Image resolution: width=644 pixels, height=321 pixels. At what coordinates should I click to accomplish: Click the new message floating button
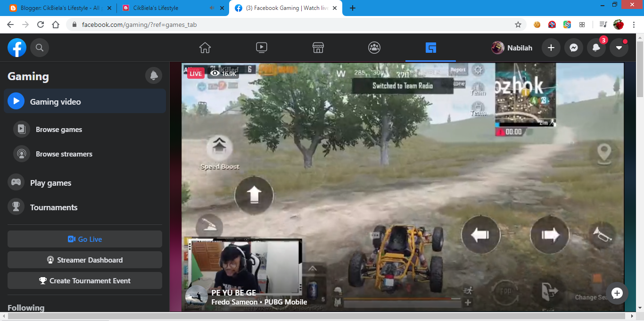coord(617,293)
